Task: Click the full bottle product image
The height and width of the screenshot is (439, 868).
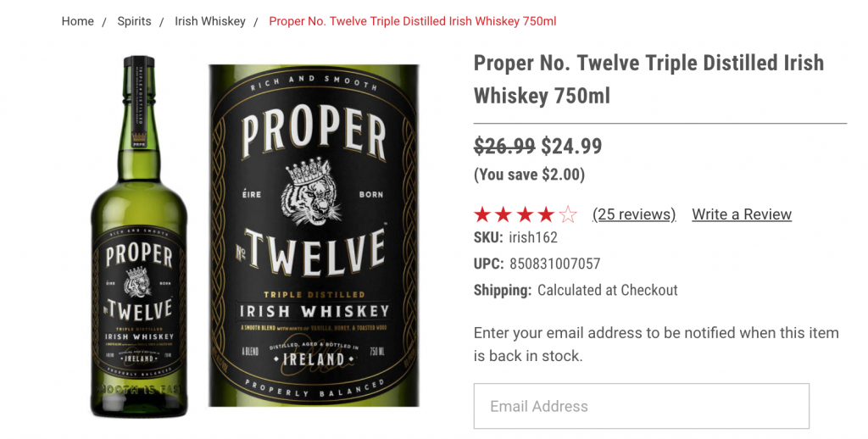Action: click(138, 237)
